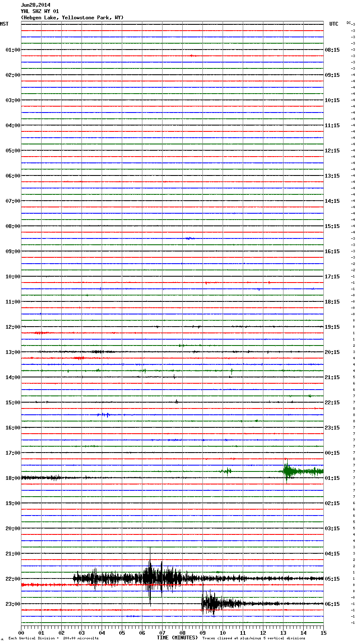Image resolution: width=357 pixels, height=644 pixels.
Task: Select the 03:00 MST time label
Action: click(13, 100)
